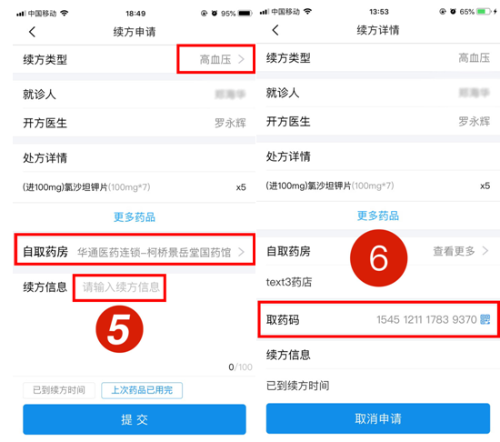Tap the QR code icon beside 取药码

(485, 320)
